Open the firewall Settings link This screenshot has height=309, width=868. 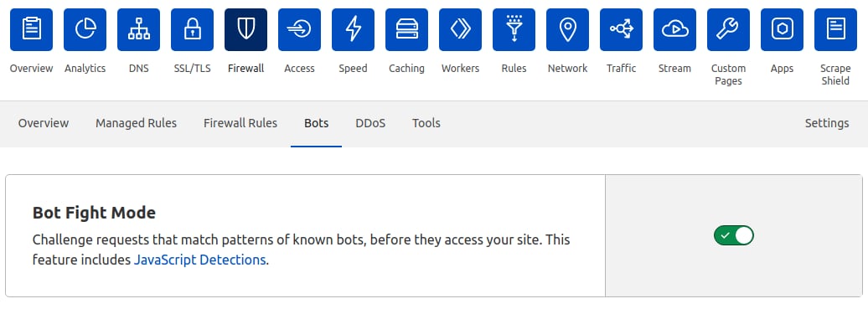(x=827, y=123)
